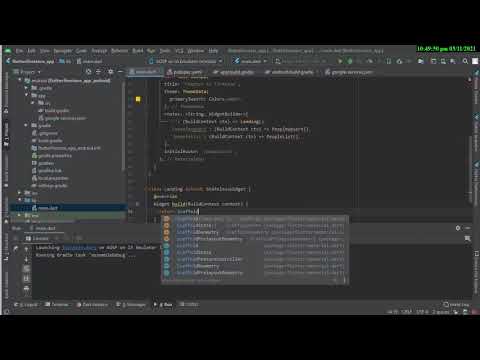Select local.properties in project tree

(x=50, y=178)
